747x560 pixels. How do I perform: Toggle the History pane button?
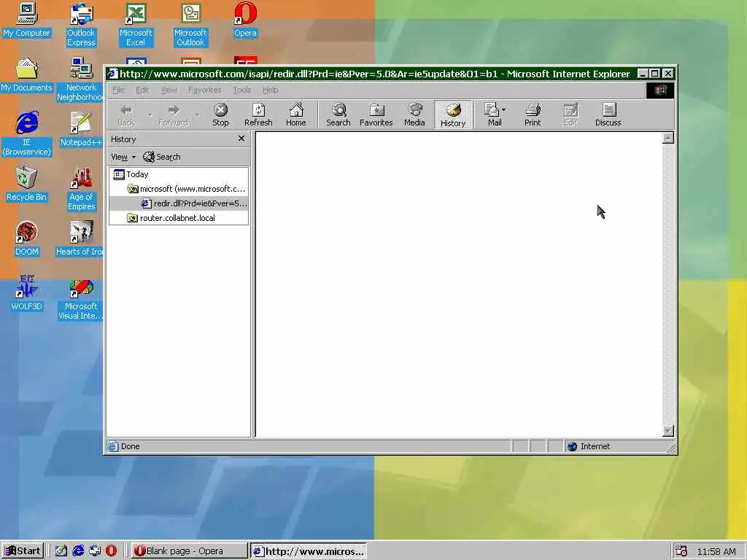[x=452, y=114]
